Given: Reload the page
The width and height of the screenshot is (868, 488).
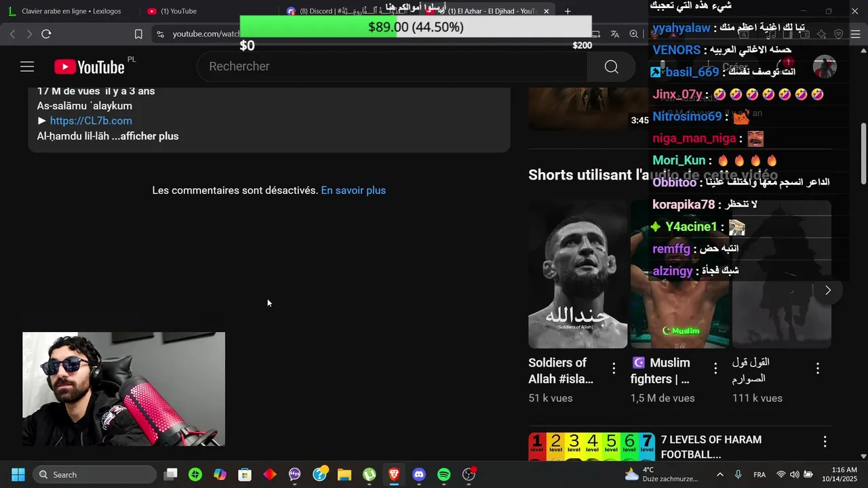Looking at the screenshot, I should [46, 34].
